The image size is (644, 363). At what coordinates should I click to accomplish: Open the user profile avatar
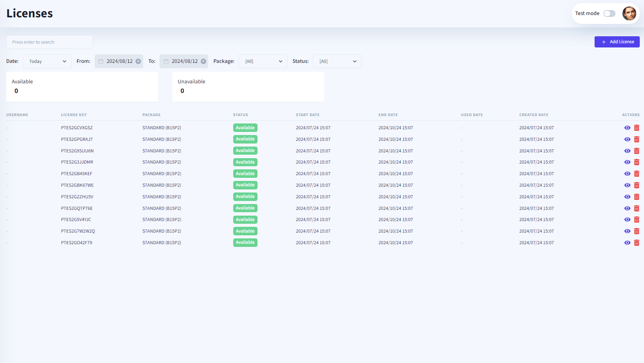[629, 14]
